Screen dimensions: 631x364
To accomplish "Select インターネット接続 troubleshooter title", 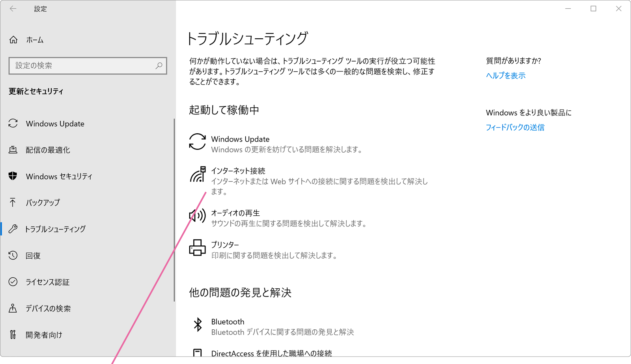I will [x=238, y=171].
